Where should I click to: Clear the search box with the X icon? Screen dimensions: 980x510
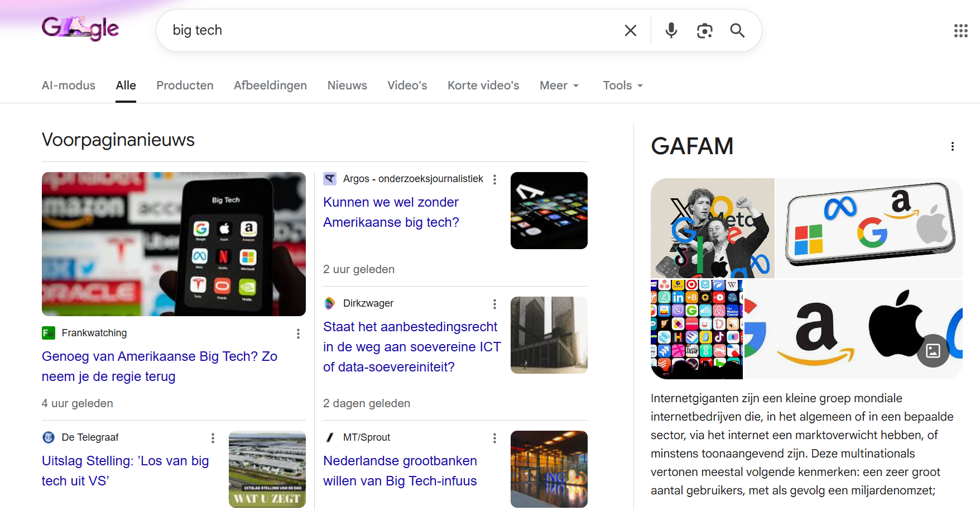pyautogui.click(x=630, y=31)
